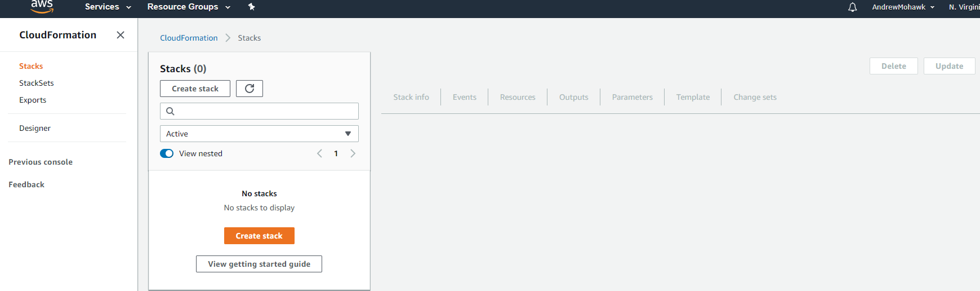Image resolution: width=980 pixels, height=291 pixels.
Task: Open the Feedback link
Action: (x=26, y=184)
